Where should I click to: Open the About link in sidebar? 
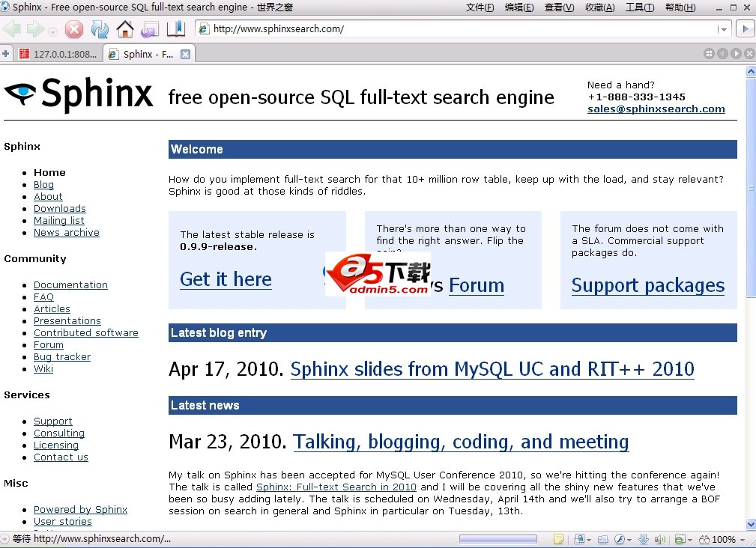(x=48, y=196)
